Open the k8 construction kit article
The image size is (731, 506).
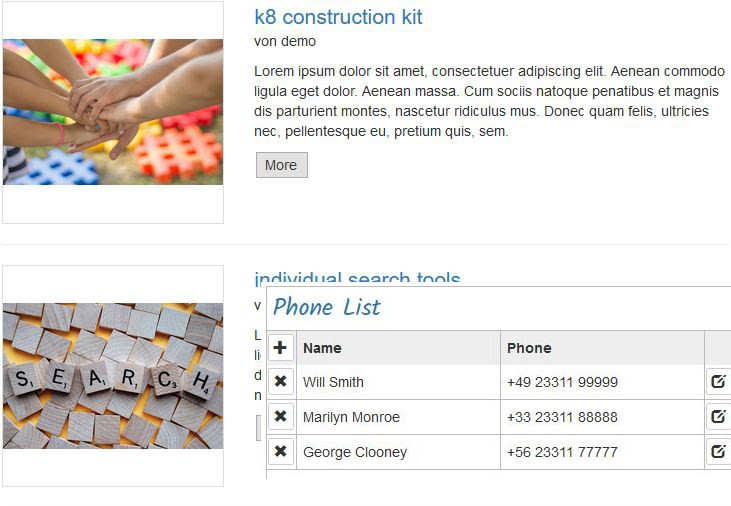coord(338,17)
